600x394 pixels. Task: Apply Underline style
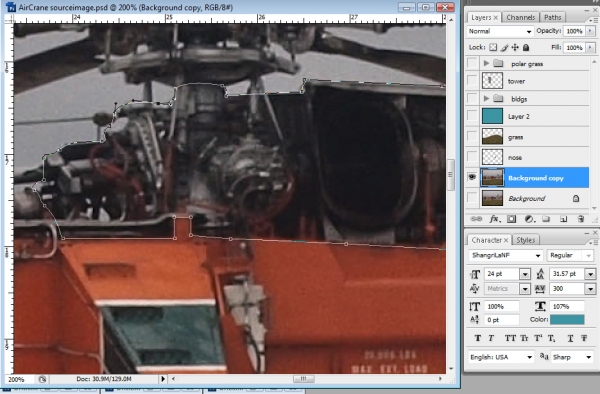click(570, 338)
